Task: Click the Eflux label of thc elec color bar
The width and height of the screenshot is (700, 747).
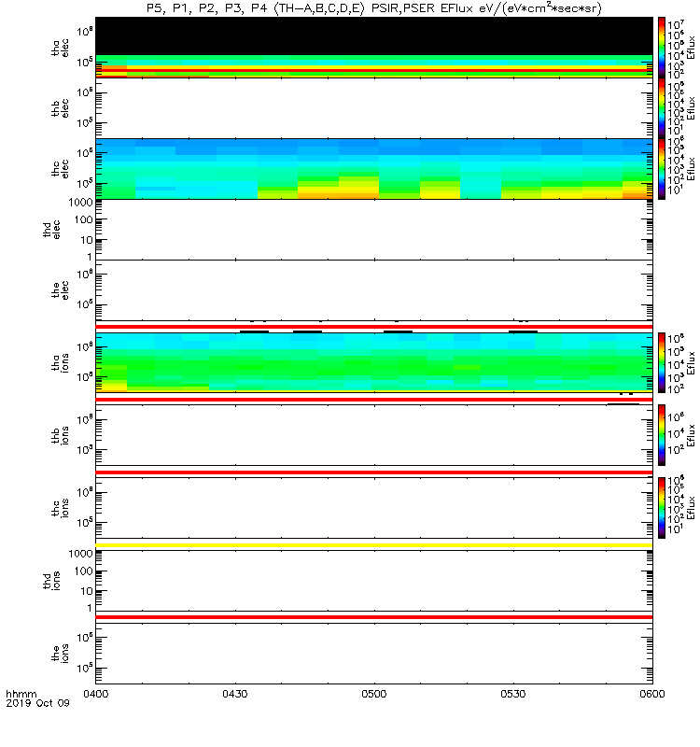Action: coord(691,169)
